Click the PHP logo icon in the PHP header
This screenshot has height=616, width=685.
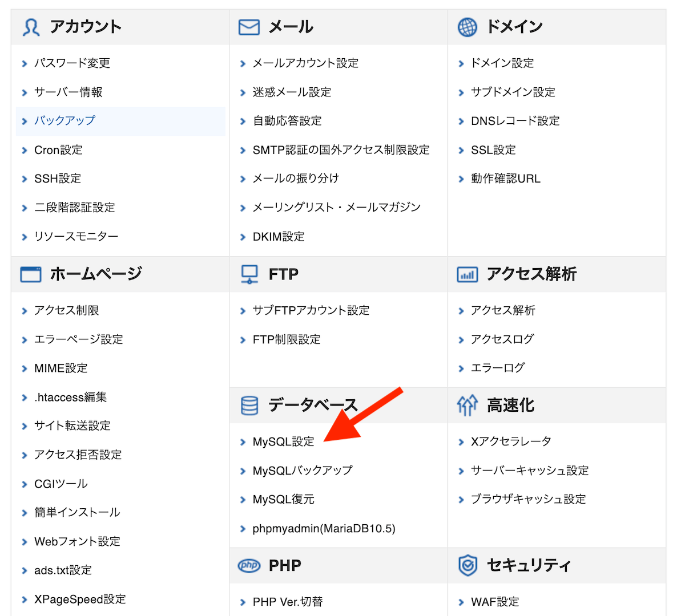pos(249,565)
